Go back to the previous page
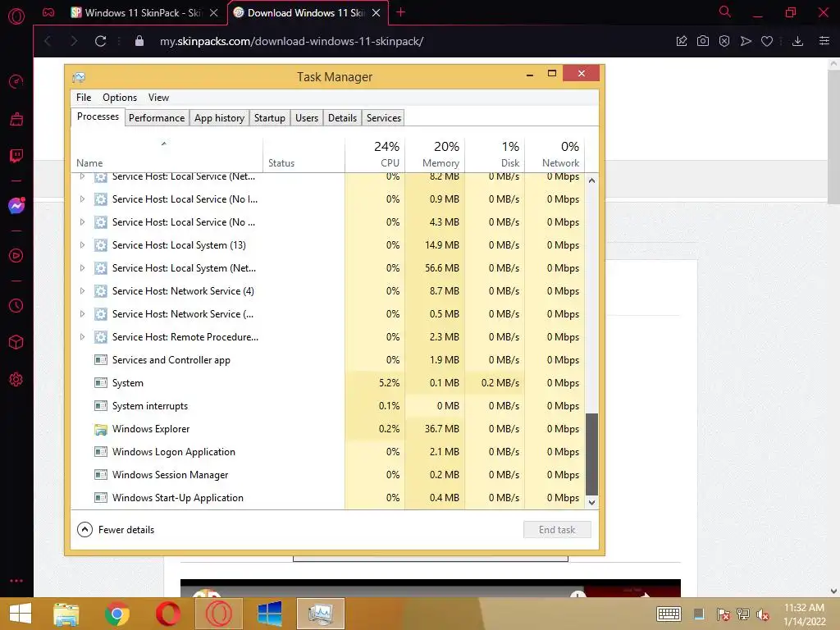Viewport: 840px width, 630px height. tap(48, 41)
